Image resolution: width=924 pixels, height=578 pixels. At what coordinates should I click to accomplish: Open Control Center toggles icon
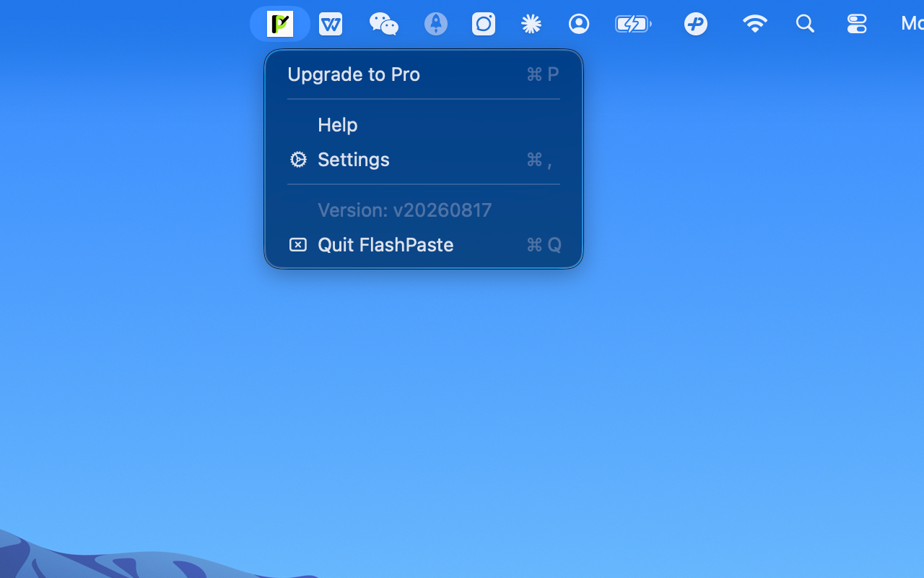[x=857, y=24]
